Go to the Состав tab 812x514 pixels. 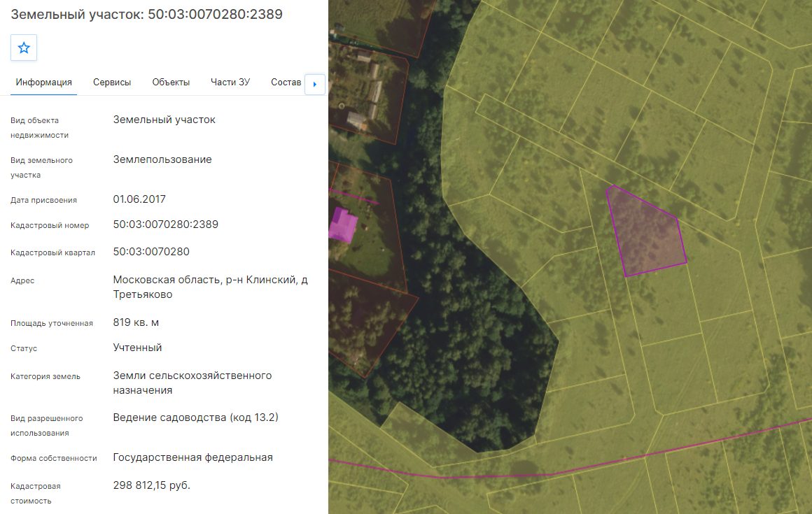pyautogui.click(x=286, y=83)
